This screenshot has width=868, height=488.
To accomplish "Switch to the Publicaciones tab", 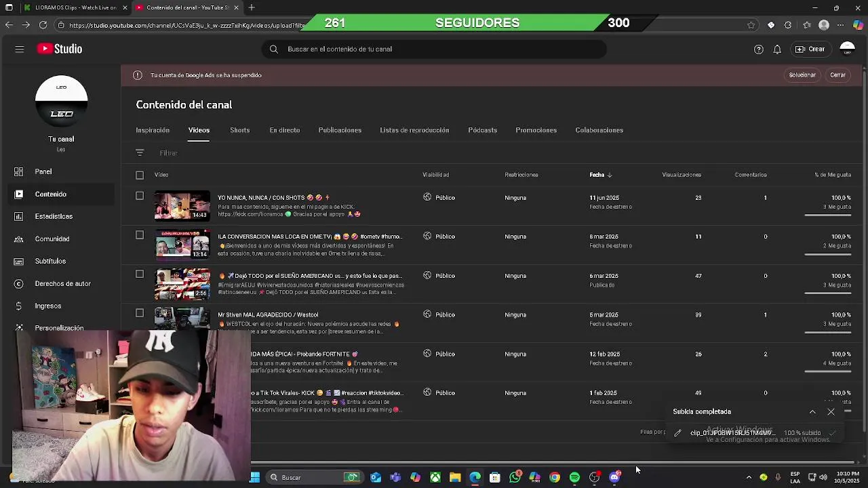I will pos(340,130).
